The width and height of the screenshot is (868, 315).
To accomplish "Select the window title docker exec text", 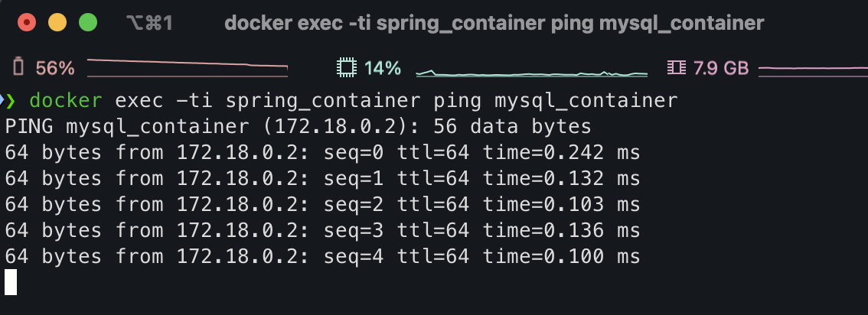I will coord(494,23).
